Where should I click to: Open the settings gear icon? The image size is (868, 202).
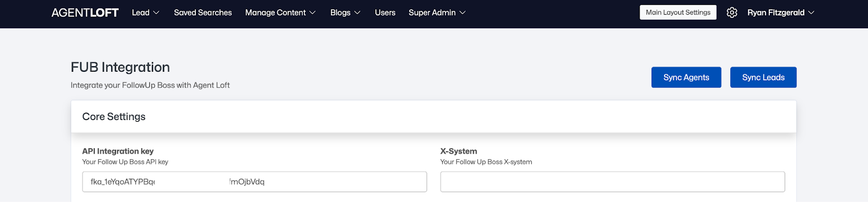(732, 12)
